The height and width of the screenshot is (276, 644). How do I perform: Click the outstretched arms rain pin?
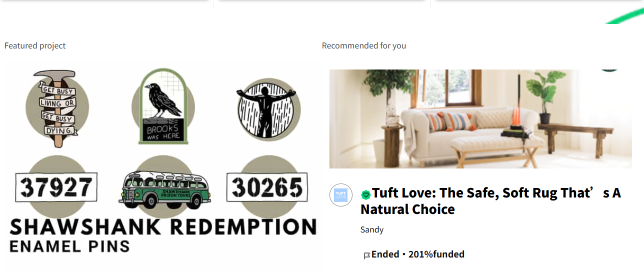pos(267,109)
